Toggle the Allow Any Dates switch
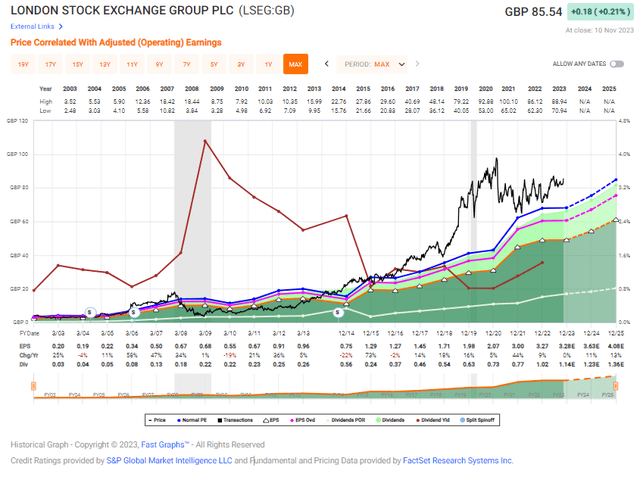 617,64
